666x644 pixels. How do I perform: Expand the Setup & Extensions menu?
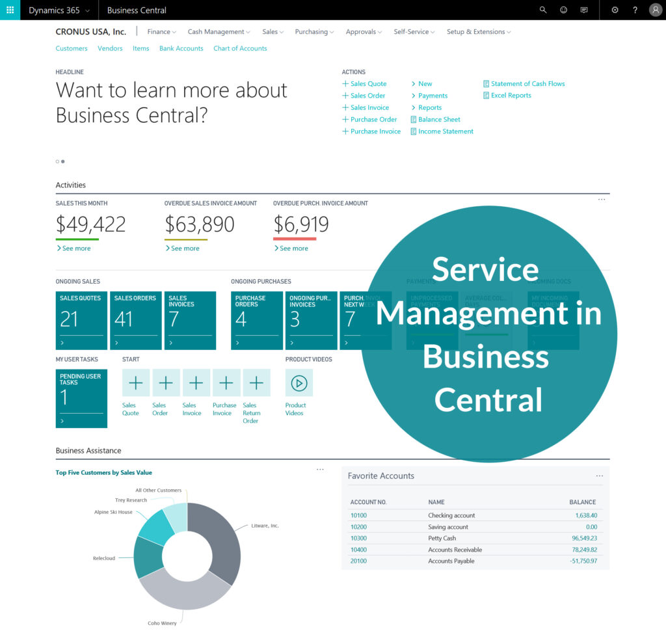(x=479, y=32)
